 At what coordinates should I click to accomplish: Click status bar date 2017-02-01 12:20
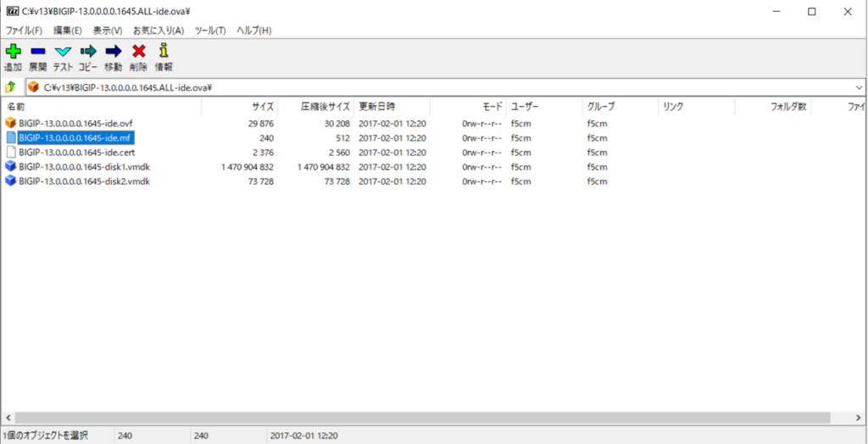coord(304,436)
